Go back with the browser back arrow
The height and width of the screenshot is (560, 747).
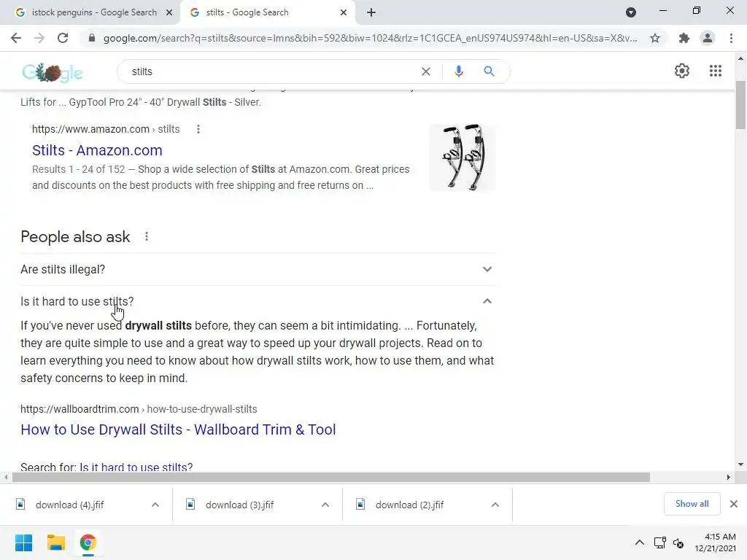[x=16, y=38]
